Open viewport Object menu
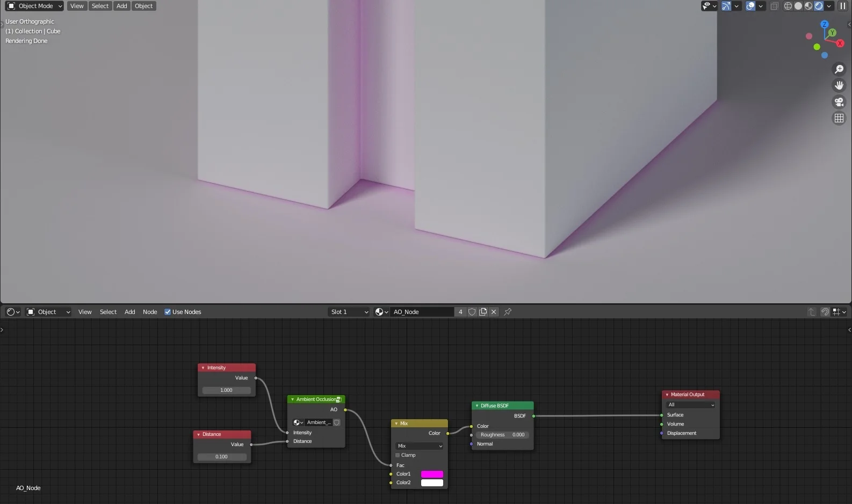 click(x=143, y=6)
